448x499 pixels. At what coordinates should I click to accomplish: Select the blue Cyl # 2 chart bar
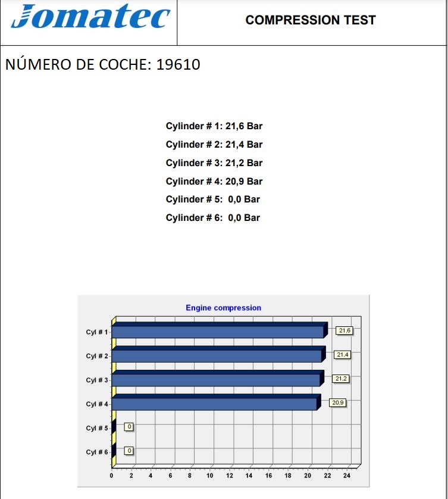pos(217,356)
